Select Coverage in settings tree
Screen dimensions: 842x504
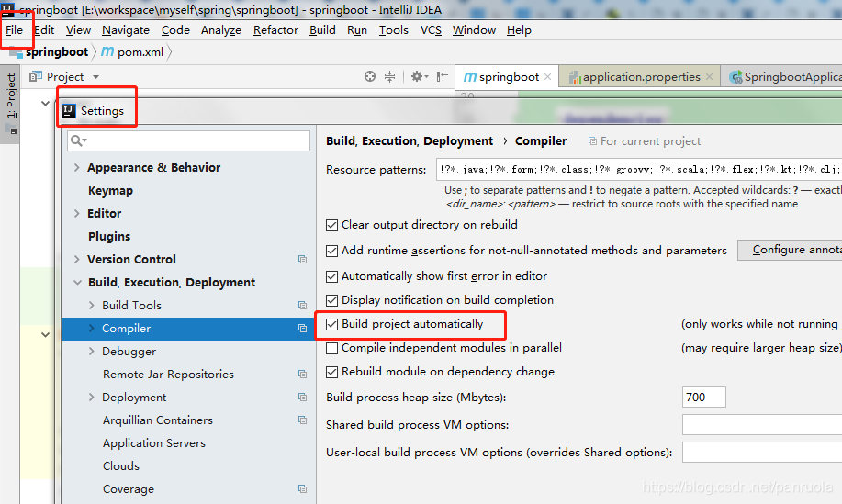pos(129,489)
